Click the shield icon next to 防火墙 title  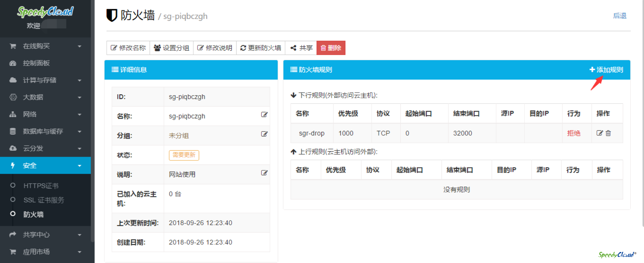click(x=112, y=15)
